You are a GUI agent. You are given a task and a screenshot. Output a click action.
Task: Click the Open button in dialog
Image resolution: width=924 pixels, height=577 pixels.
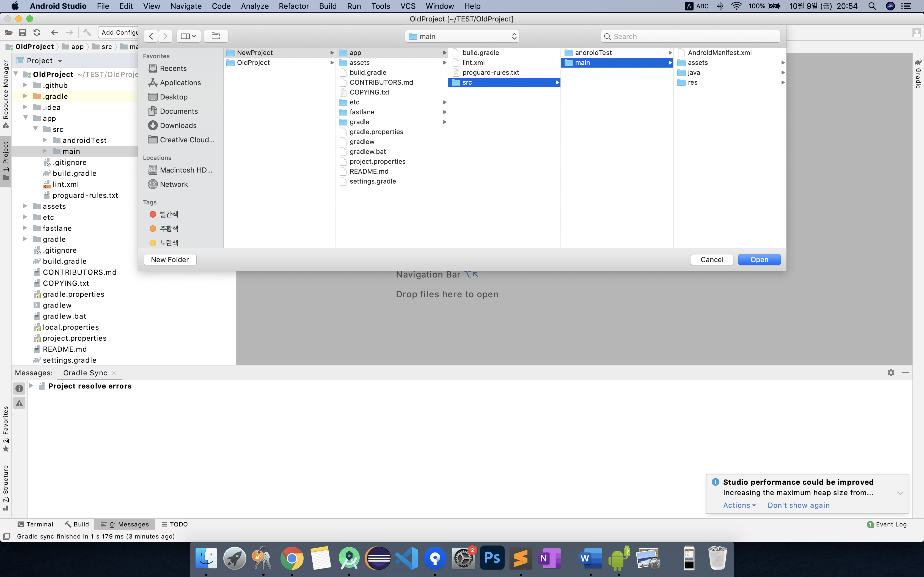[759, 259]
